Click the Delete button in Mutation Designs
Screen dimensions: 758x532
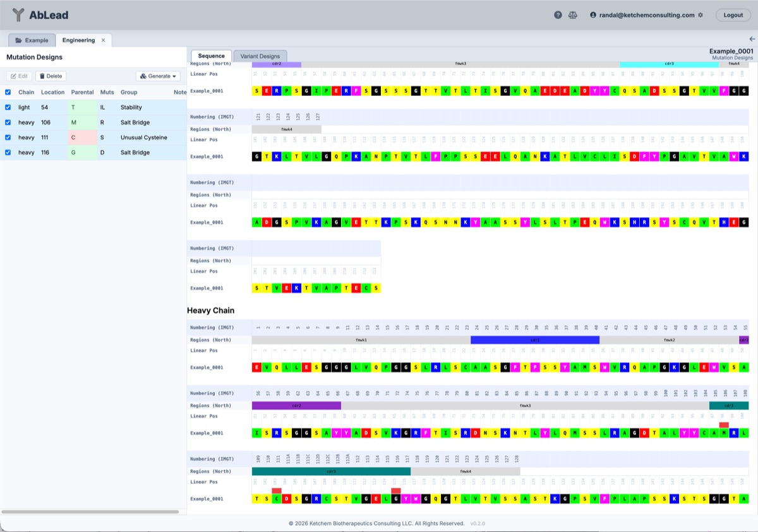(x=50, y=76)
